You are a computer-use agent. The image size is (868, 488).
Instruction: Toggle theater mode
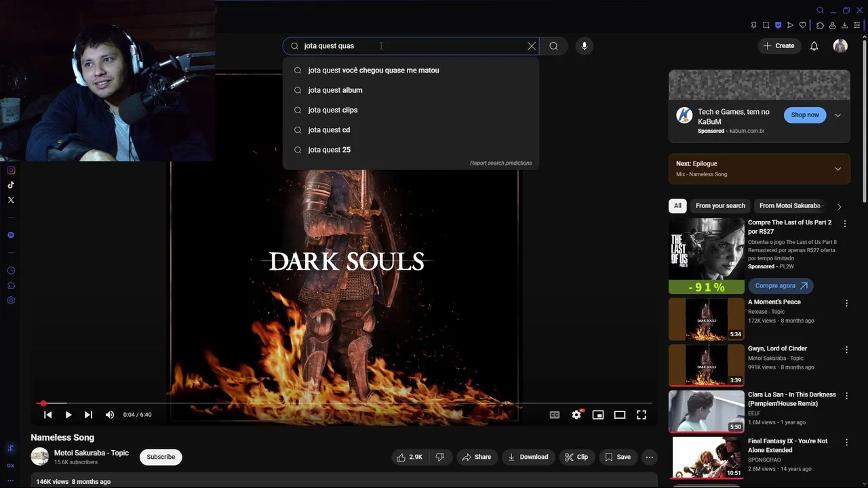click(620, 415)
